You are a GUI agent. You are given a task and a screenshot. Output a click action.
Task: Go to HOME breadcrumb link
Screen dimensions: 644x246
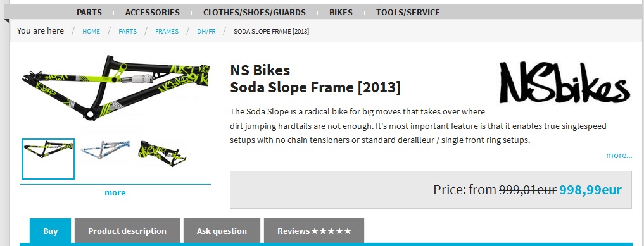[91, 31]
